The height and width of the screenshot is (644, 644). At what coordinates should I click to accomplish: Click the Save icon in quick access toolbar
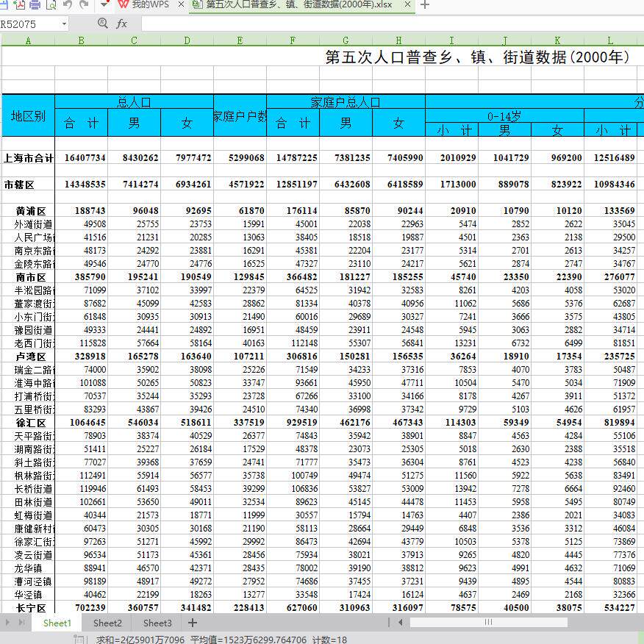tap(5, 4)
